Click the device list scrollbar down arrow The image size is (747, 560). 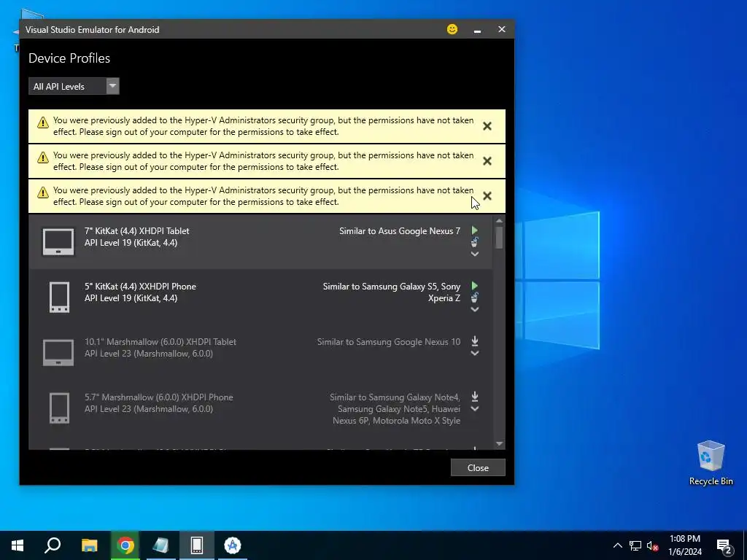tap(499, 444)
